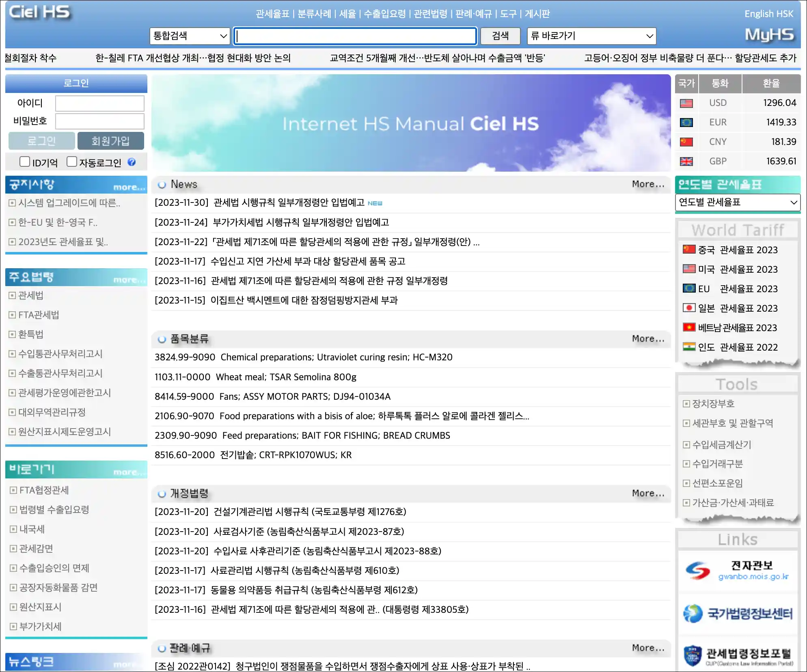
Task: Open the 도구 menu
Action: (x=508, y=14)
